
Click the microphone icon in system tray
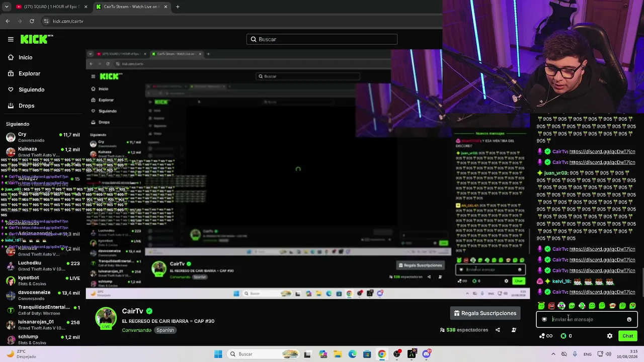(575, 354)
